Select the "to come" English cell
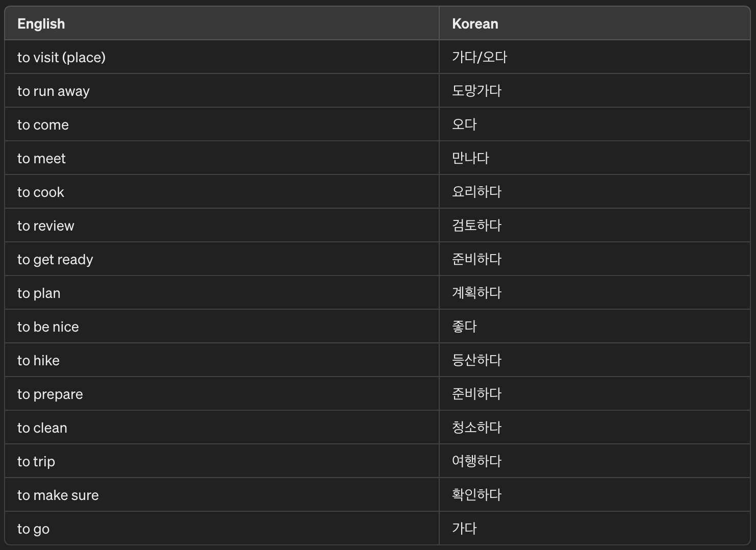Screen dimensions: 756x550 (43, 124)
